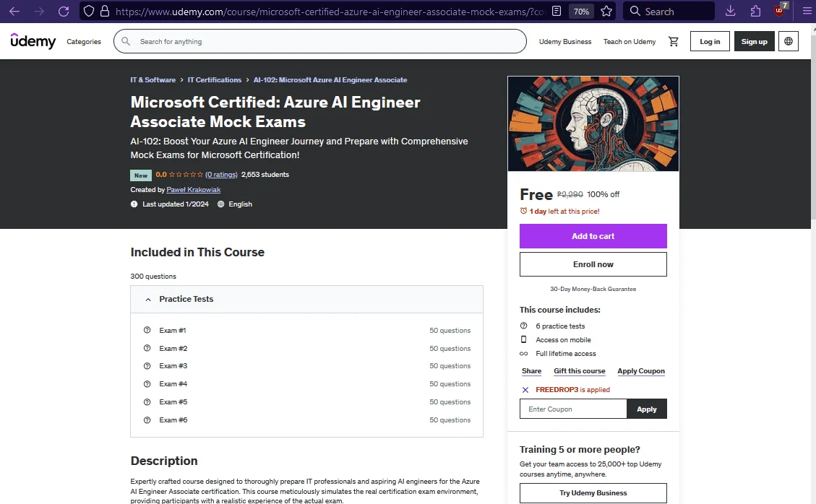The height and width of the screenshot is (504, 816).
Task: Open the IT Certifications breadcrumb
Action: click(x=215, y=79)
